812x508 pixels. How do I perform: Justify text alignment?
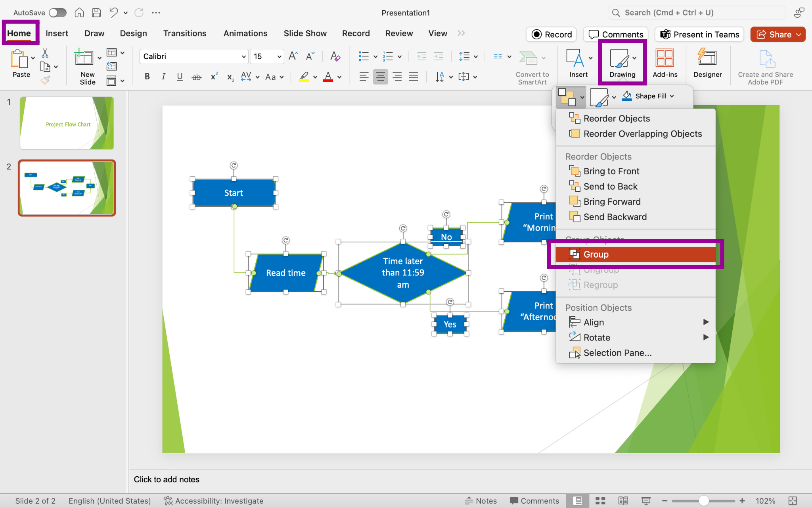coord(414,77)
